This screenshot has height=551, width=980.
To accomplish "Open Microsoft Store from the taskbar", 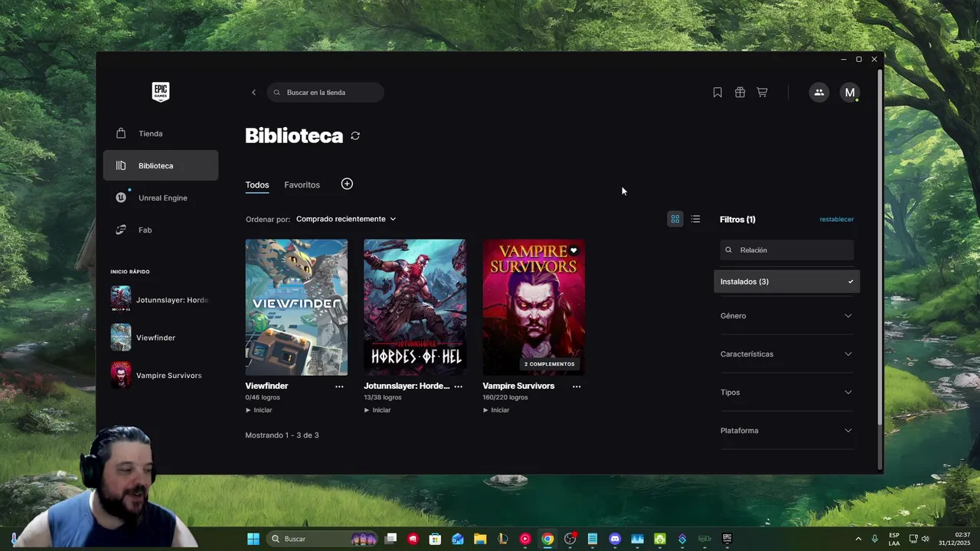I will pyautogui.click(x=435, y=539).
